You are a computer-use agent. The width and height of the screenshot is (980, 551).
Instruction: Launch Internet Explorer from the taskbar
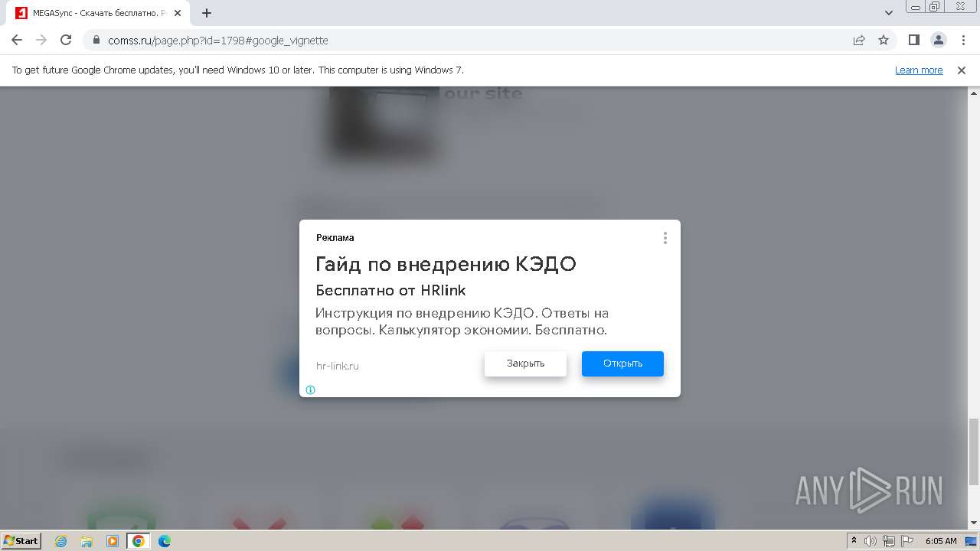(x=60, y=541)
